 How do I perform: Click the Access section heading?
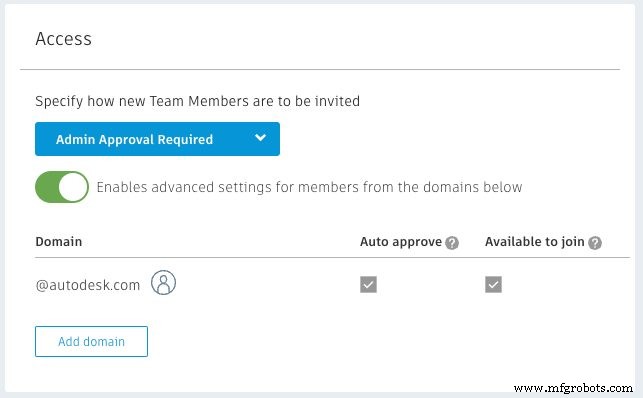[64, 39]
